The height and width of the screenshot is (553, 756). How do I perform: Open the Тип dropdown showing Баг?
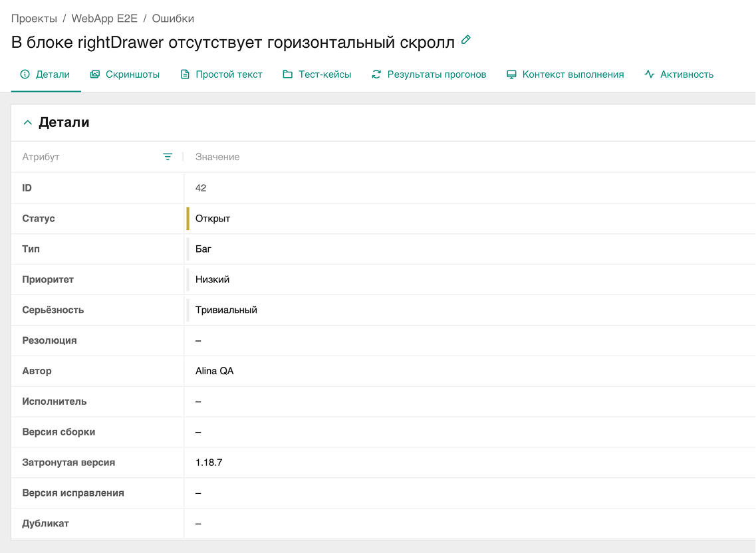click(470, 249)
